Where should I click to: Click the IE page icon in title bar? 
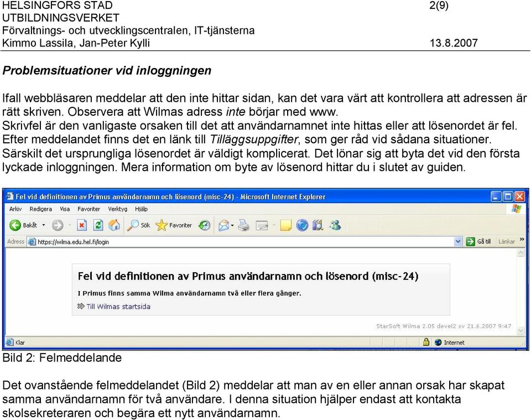[x=10, y=196]
